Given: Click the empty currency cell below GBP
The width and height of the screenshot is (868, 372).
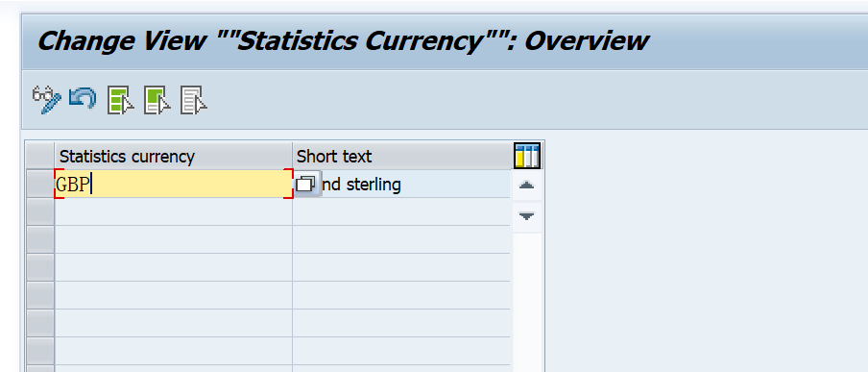Looking at the screenshot, I should pyautogui.click(x=174, y=211).
